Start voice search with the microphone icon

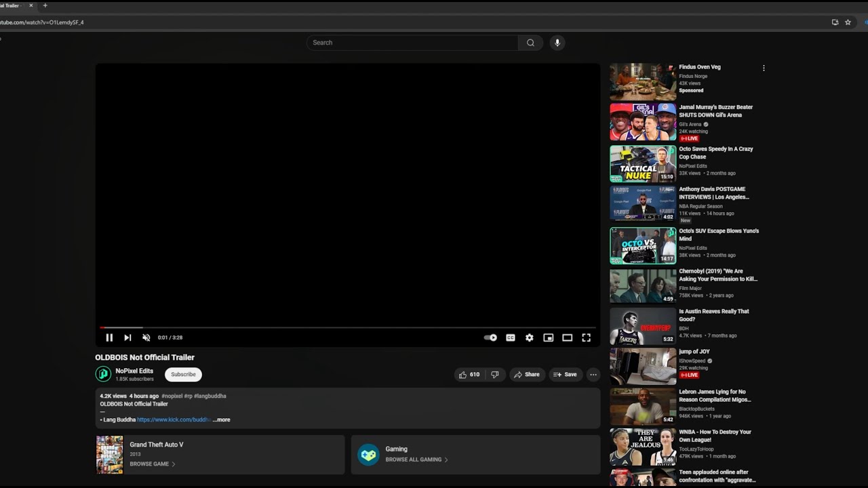[x=557, y=43]
